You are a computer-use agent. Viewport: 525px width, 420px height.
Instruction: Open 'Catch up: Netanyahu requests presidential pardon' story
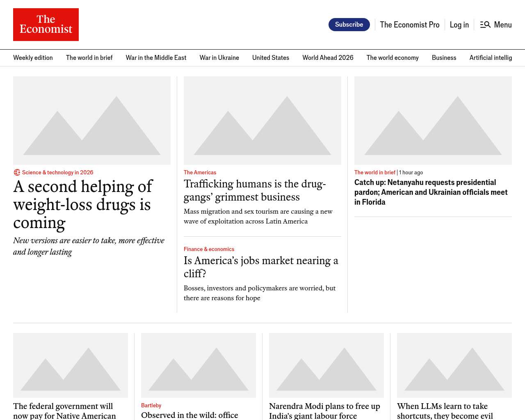coord(431,192)
